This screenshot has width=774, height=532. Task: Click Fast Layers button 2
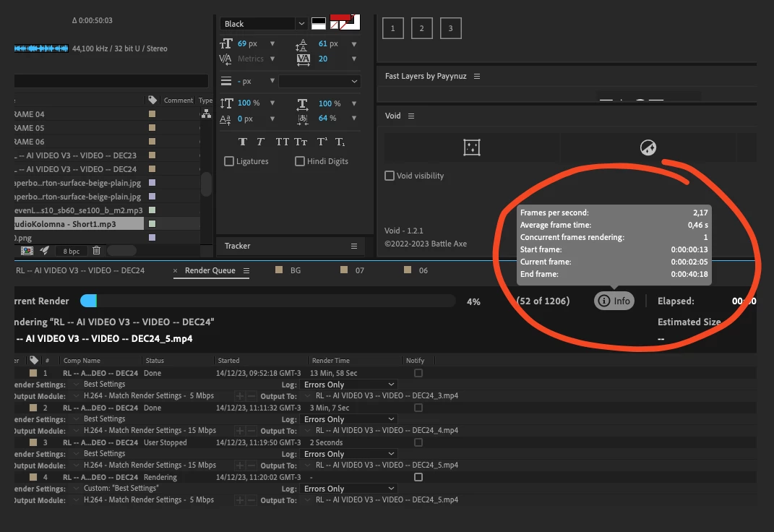tap(421, 28)
